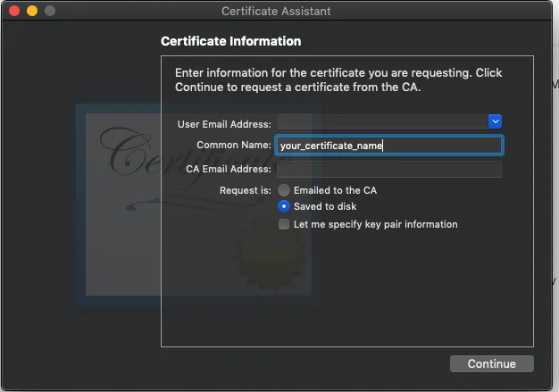Close the Certificate Assistant window
The width and height of the screenshot is (559, 392).
pyautogui.click(x=14, y=11)
